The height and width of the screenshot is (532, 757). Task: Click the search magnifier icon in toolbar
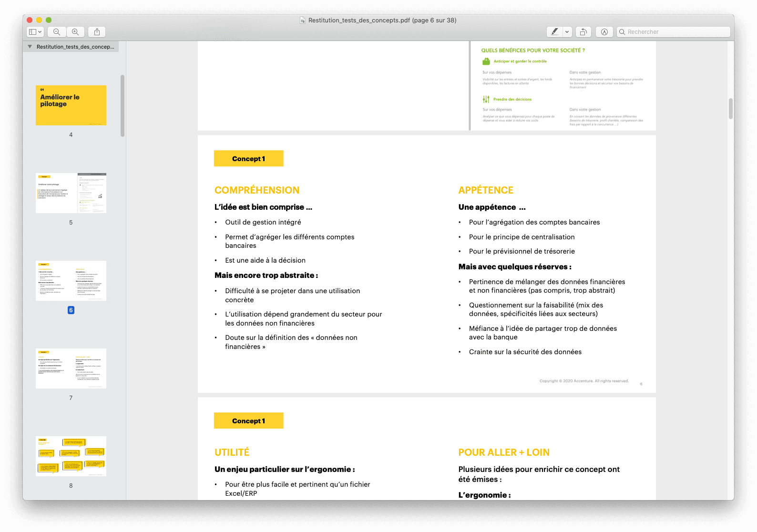click(x=622, y=32)
